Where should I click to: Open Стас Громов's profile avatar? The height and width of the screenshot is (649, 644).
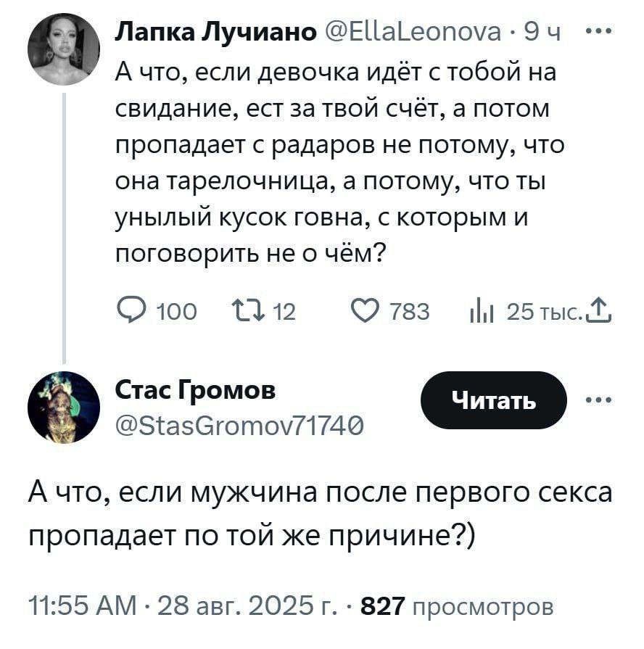tap(64, 408)
